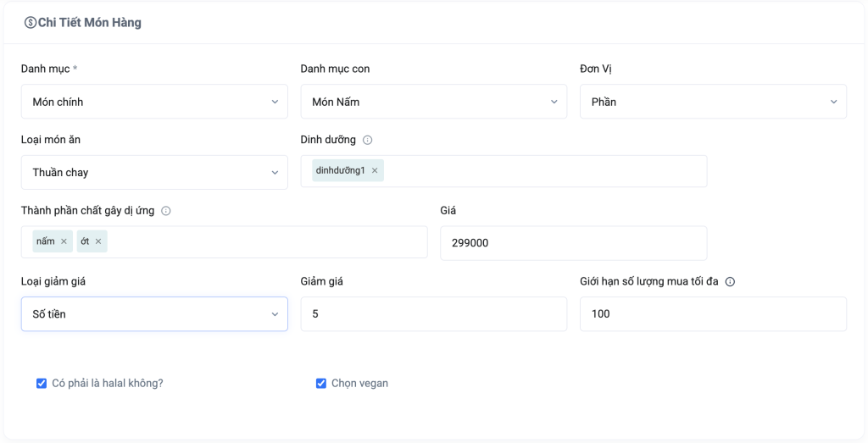Image resolution: width=868 pixels, height=443 pixels.
Task: Click info icon next to Giới hạn số lượng mua tối đa
Action: [x=730, y=282]
